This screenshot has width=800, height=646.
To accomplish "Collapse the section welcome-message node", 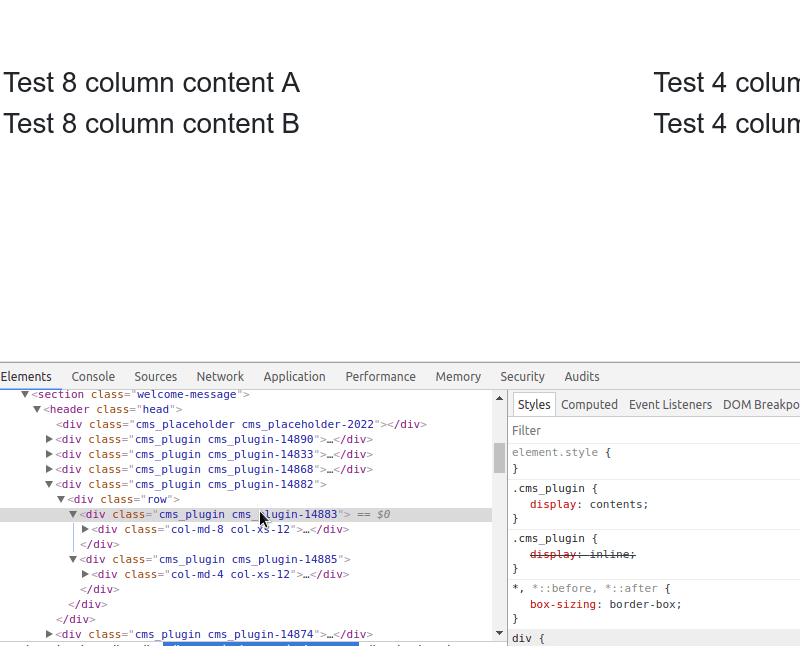I will pyautogui.click(x=24, y=394).
